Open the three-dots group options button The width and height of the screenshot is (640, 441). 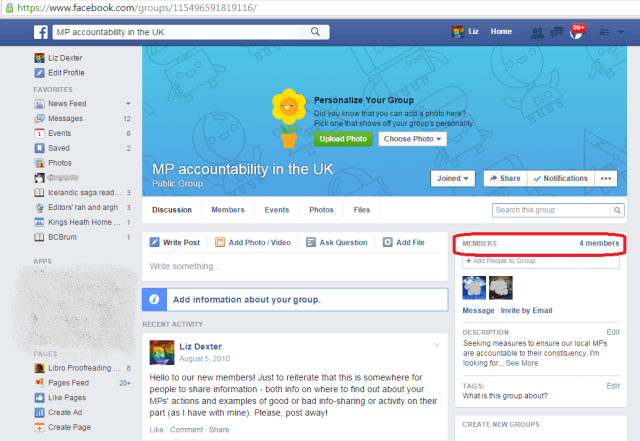608,178
